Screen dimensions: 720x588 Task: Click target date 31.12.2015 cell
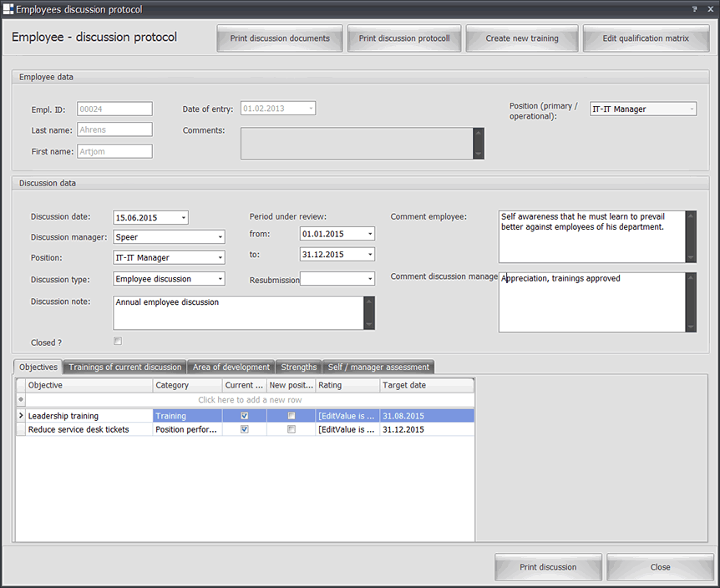click(x=427, y=429)
